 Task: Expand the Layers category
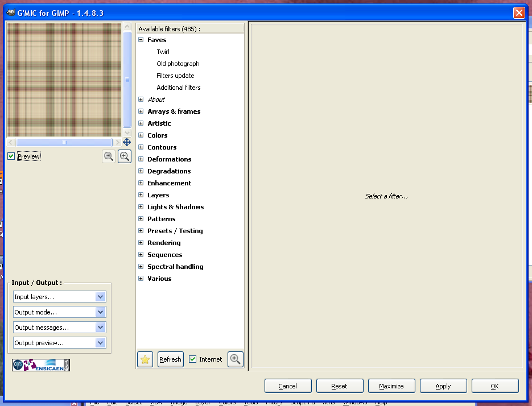141,194
